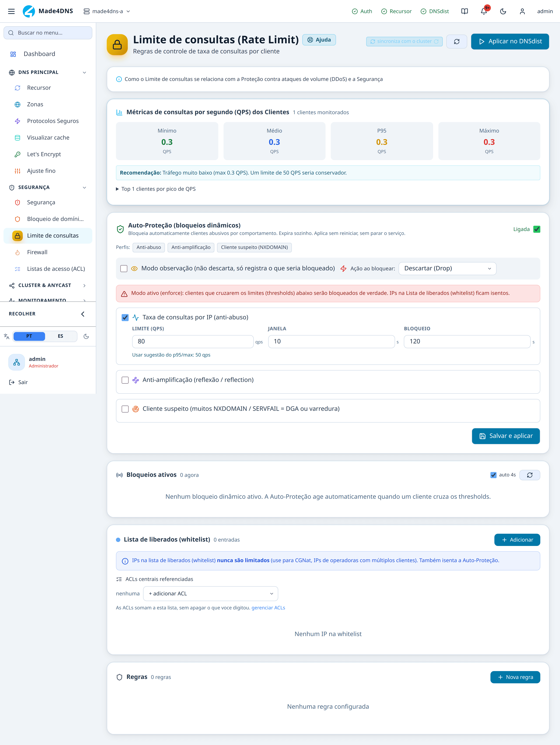560x745 pixels.
Task: Refresh the Bloqueios ativos list
Action: (x=529, y=475)
